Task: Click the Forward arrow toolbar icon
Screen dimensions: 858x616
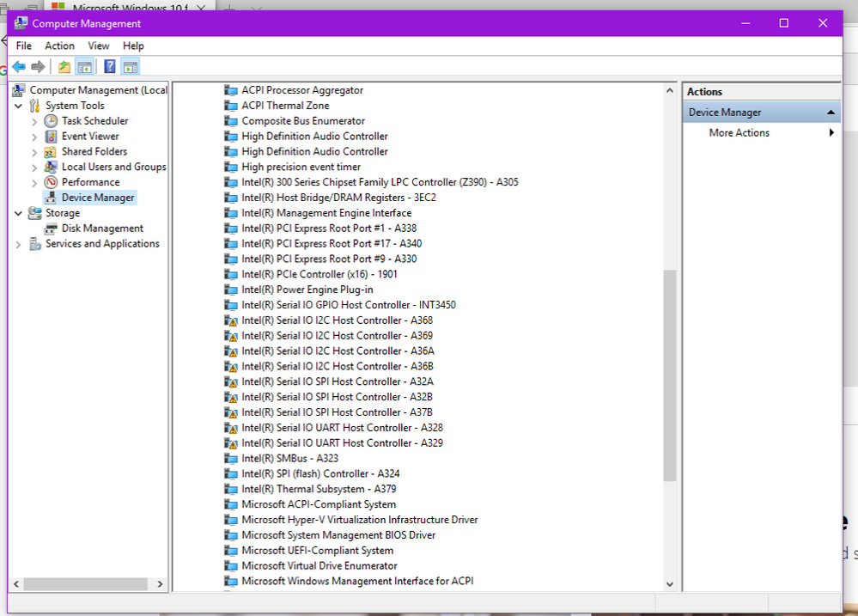Action: coord(38,67)
